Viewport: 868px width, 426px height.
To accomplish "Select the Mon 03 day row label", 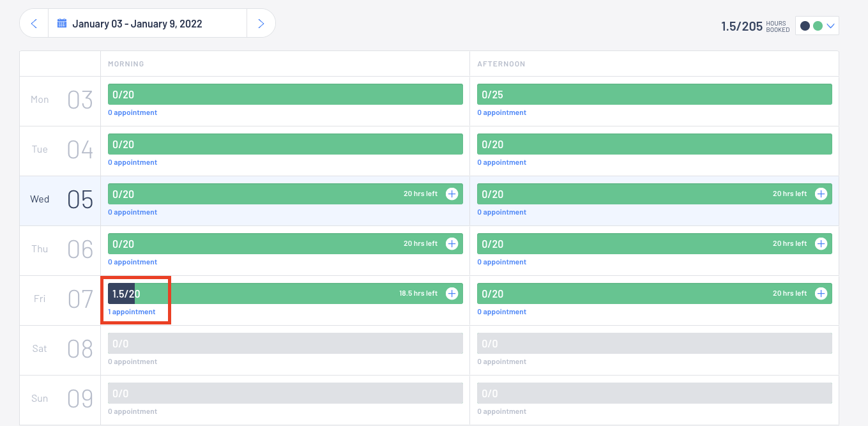I will [60, 100].
